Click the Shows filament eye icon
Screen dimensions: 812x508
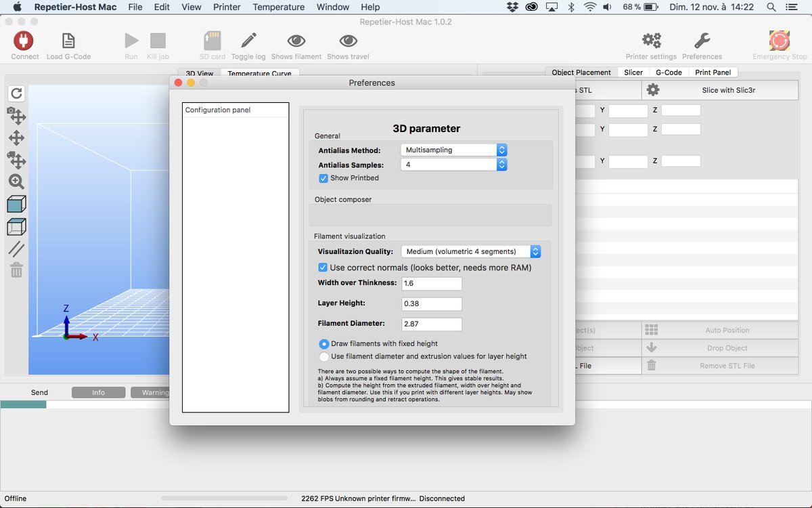click(296, 41)
